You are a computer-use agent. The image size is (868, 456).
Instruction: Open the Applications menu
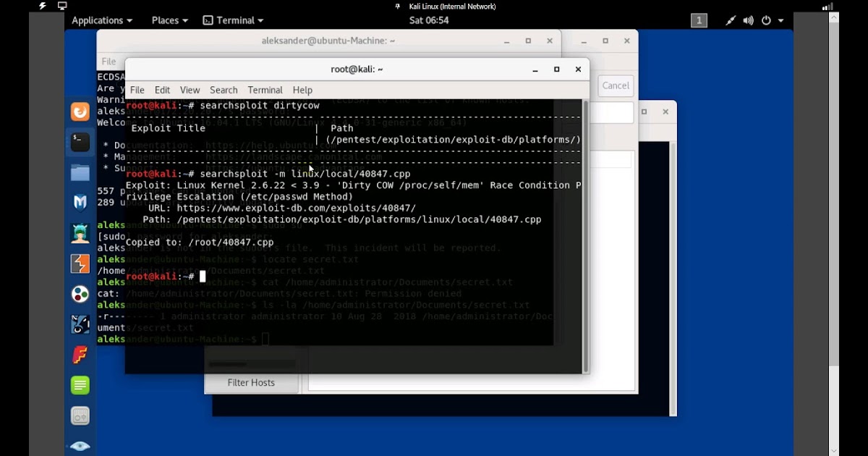tap(102, 20)
